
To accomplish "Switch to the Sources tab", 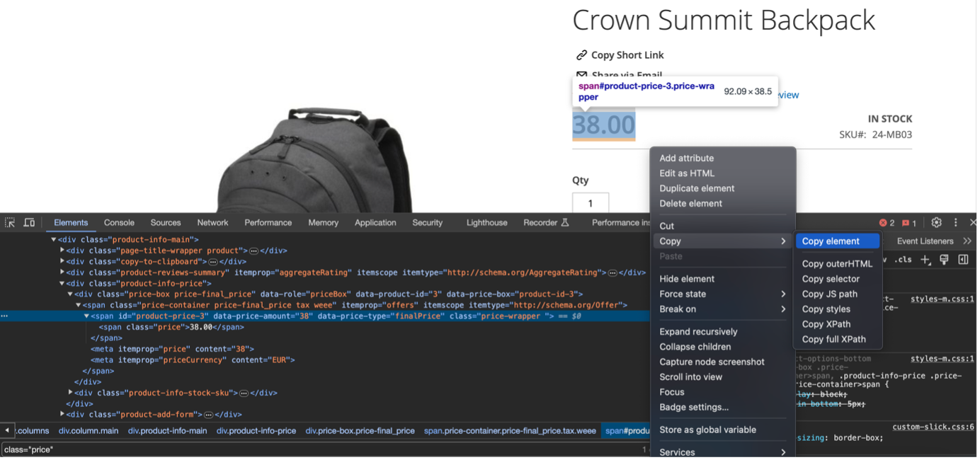I will 166,223.
